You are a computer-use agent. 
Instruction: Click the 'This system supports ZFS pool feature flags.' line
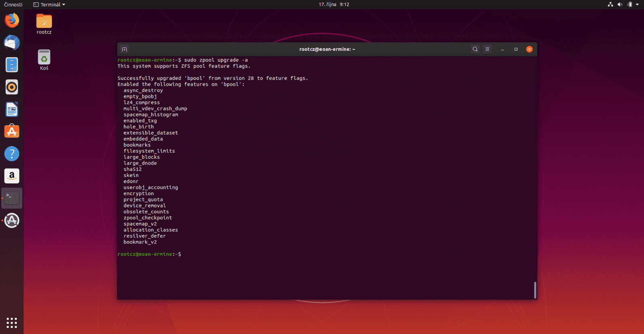coord(184,66)
